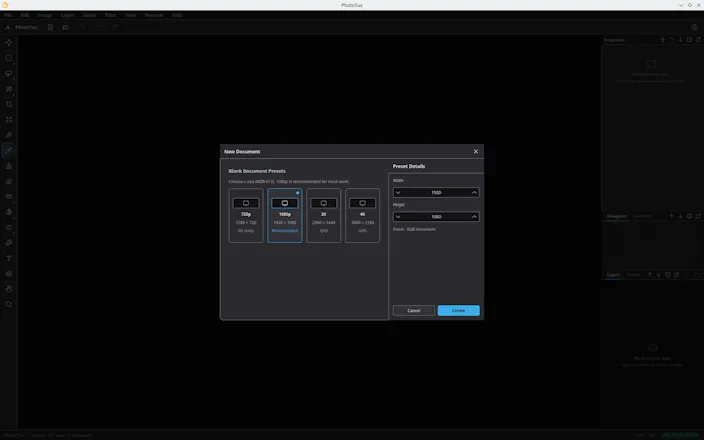Select the Zoom magnifier tool
The width and height of the screenshot is (704, 440).
(9, 304)
